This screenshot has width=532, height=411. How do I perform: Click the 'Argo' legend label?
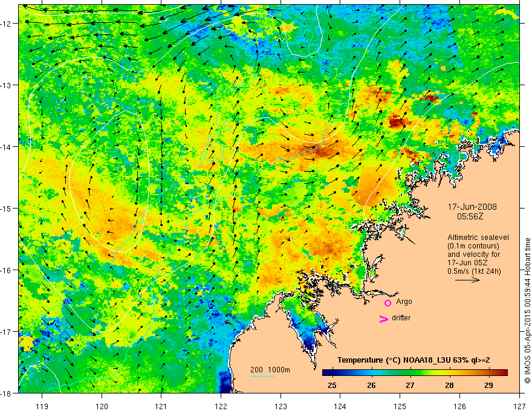point(404,302)
